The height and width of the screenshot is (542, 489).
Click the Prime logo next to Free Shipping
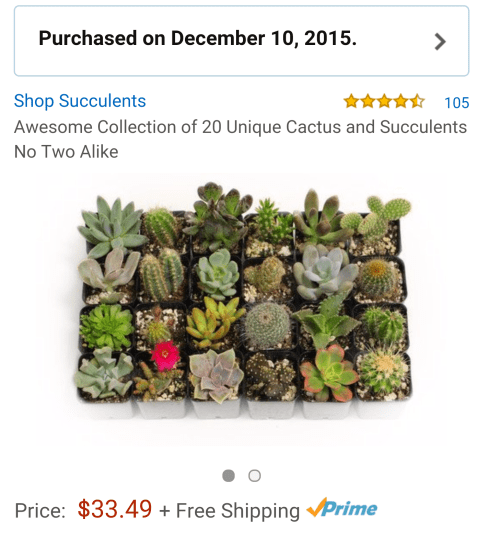[x=342, y=508]
